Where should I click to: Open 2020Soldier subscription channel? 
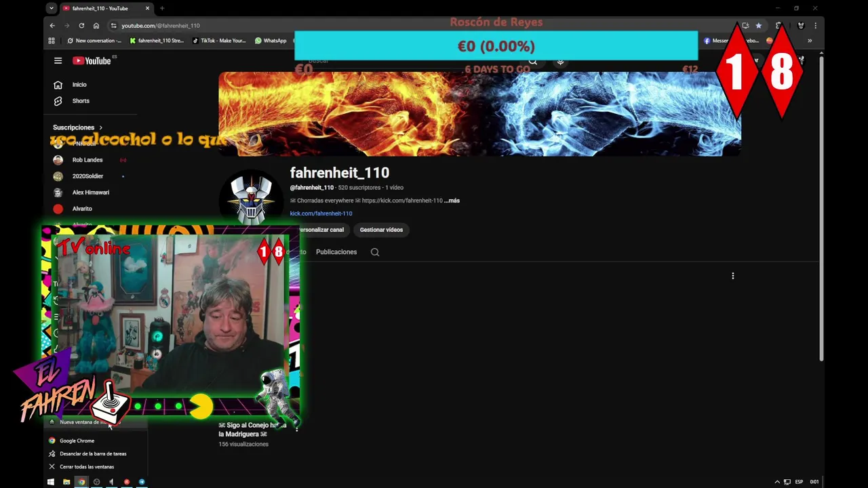coord(87,176)
